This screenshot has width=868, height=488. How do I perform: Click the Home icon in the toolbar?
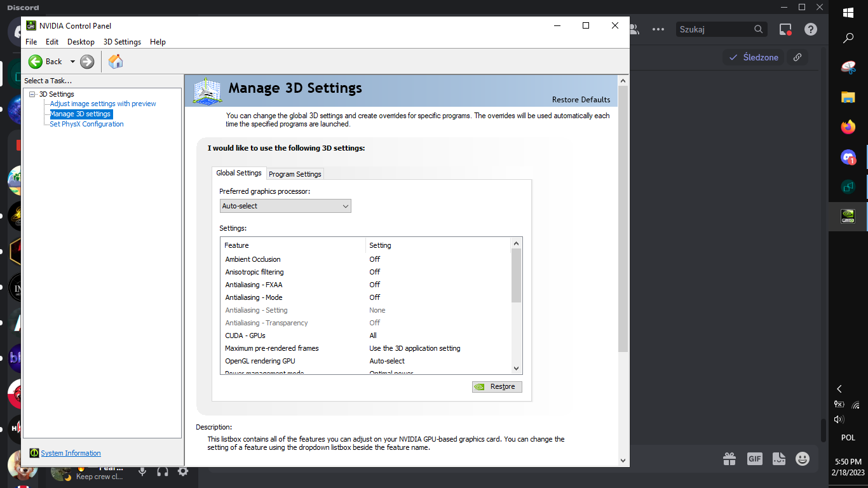[116, 62]
